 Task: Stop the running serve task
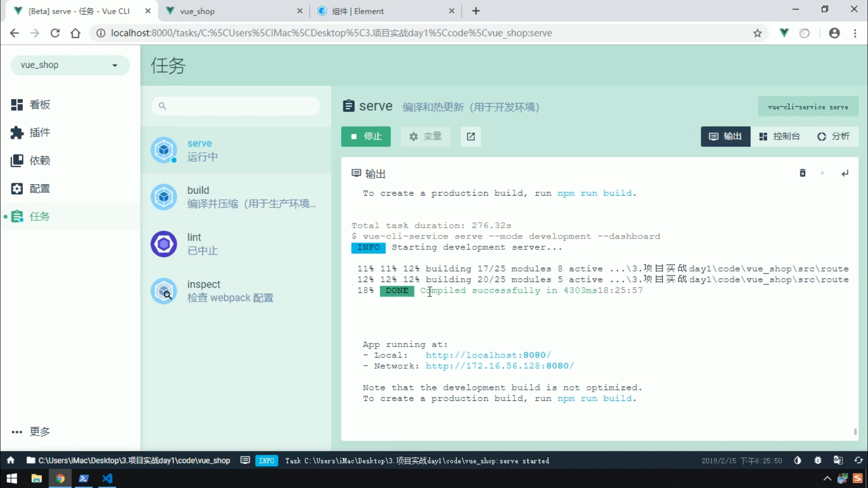(x=366, y=136)
